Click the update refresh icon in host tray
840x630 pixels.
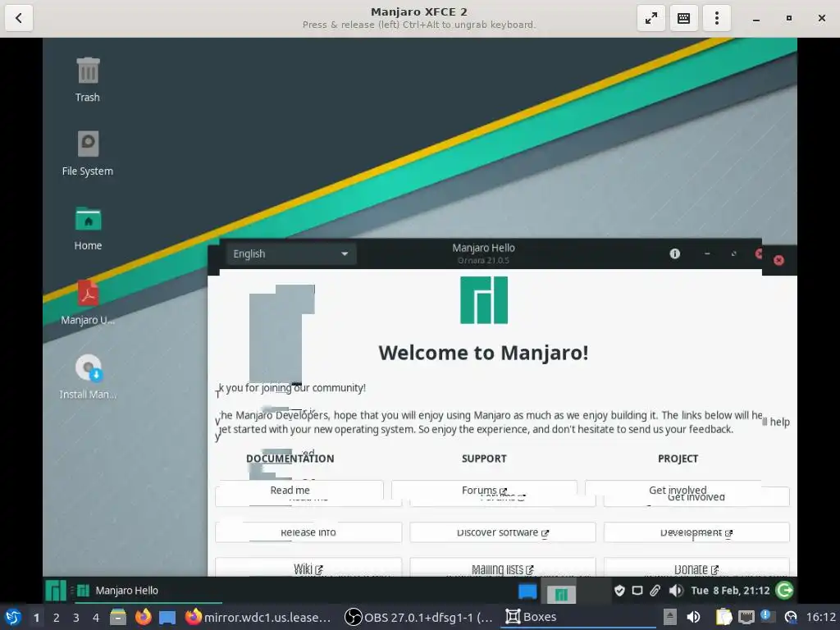click(791, 617)
